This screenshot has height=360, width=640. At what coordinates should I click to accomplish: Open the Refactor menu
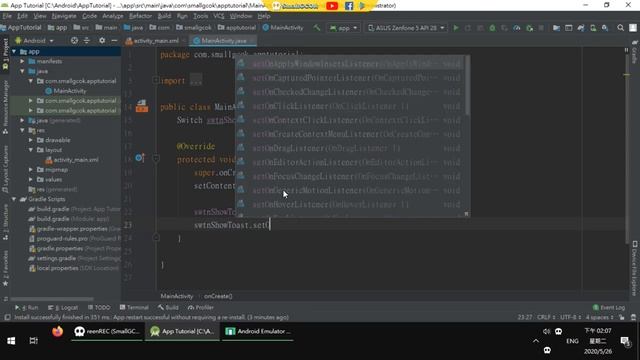click(x=140, y=16)
